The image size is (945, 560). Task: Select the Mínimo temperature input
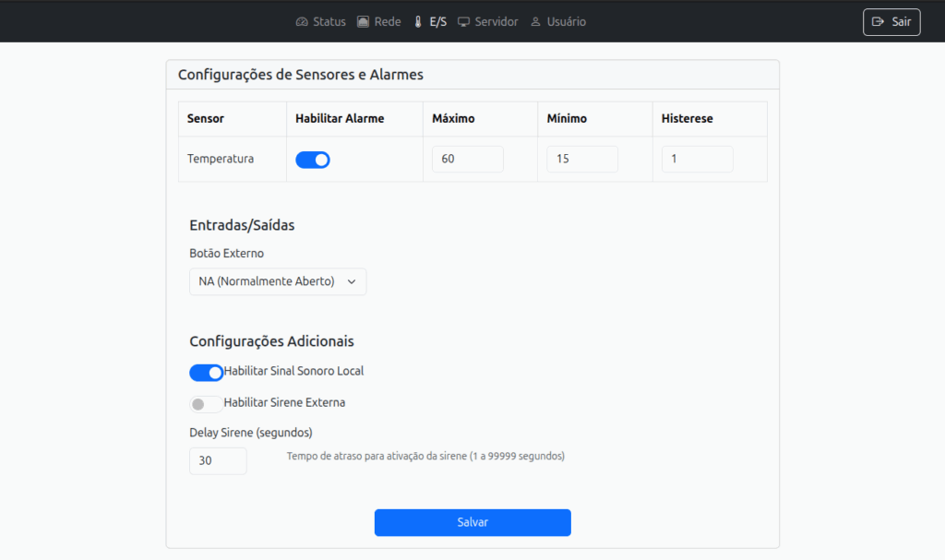[581, 160]
